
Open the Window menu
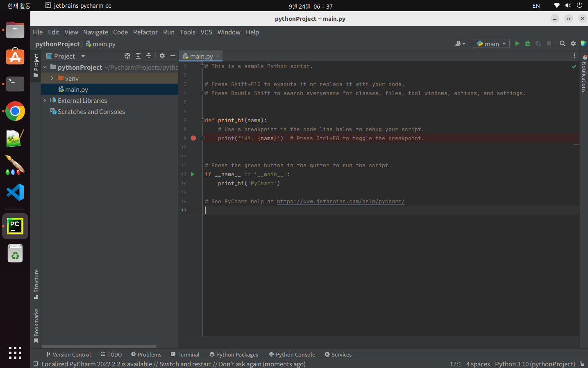click(229, 32)
